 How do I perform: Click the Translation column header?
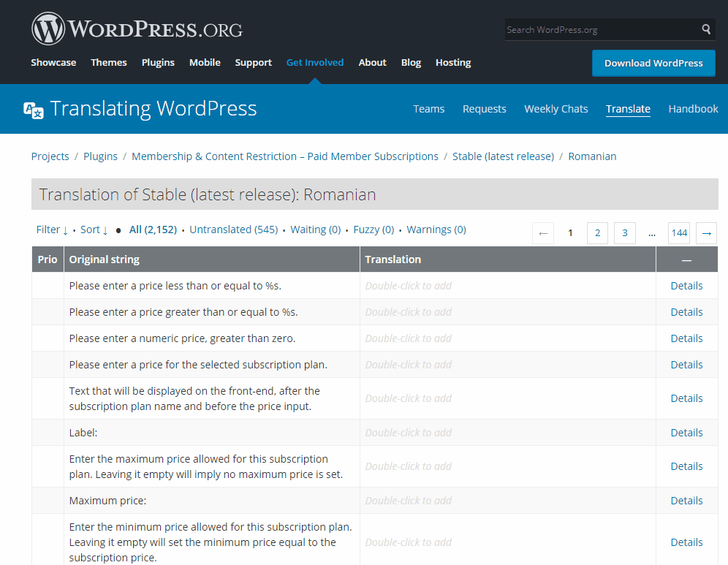[x=508, y=259]
